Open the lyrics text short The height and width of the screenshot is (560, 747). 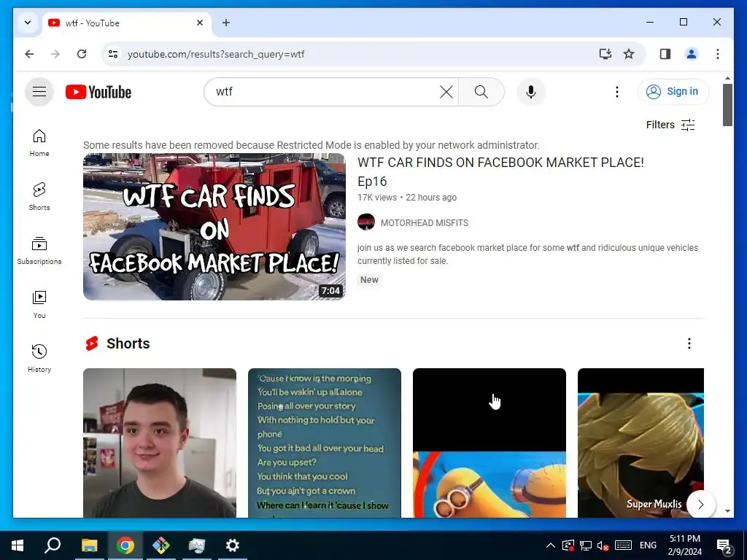(325, 443)
